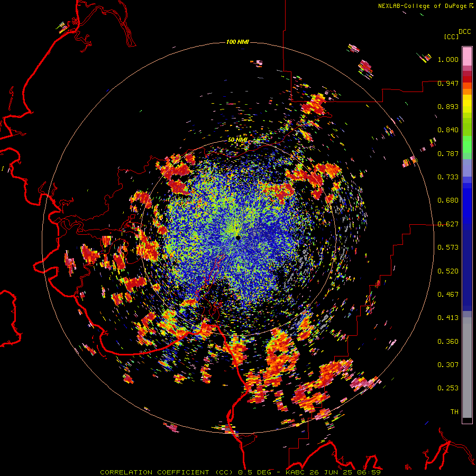Select the 0.733 scale value
The width and height of the screenshot is (476, 476).
coord(448,177)
